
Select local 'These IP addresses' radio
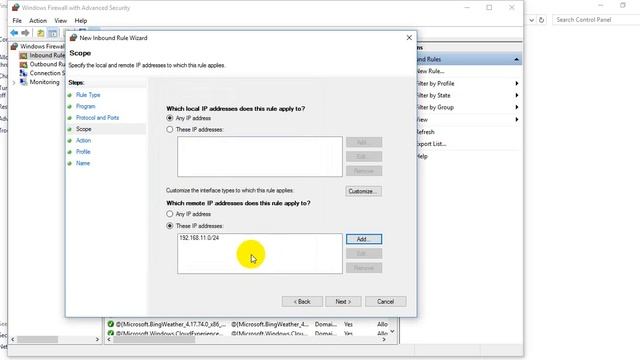[170, 129]
